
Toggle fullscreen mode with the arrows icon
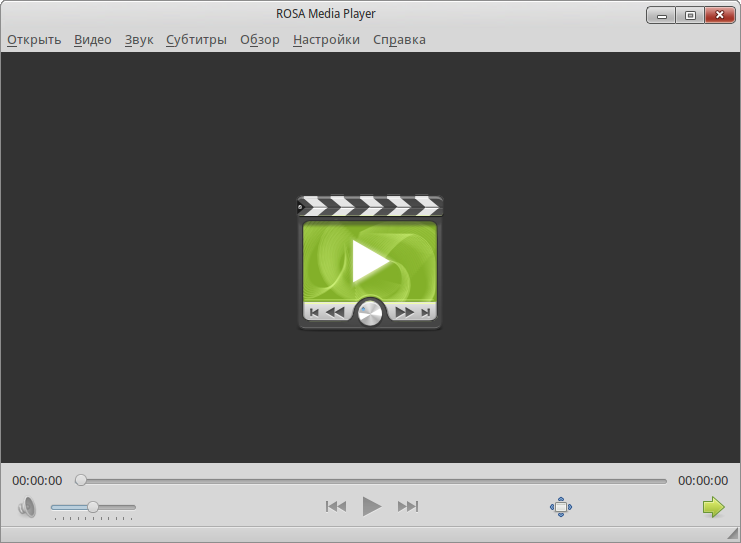click(561, 507)
